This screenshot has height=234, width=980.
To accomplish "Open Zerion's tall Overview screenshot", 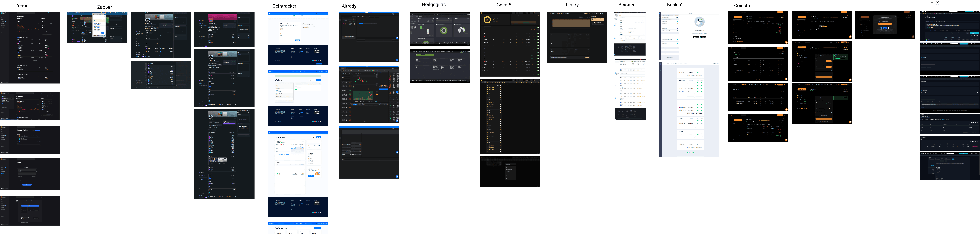I will coord(30,48).
